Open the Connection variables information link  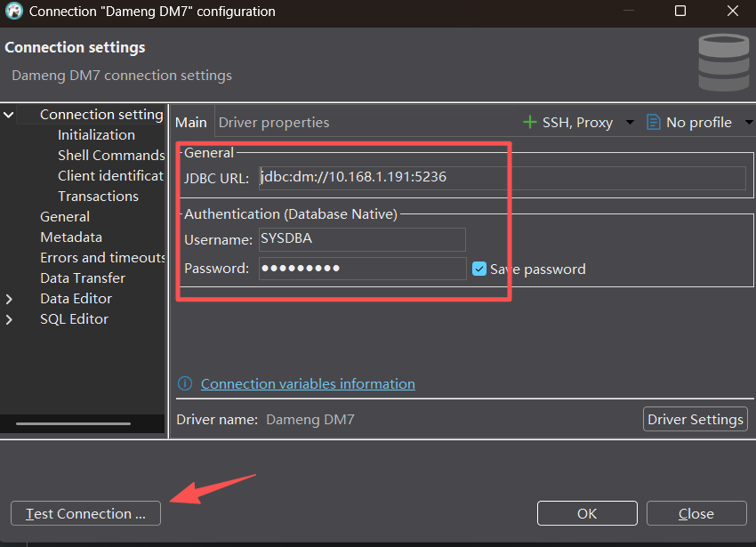308,384
